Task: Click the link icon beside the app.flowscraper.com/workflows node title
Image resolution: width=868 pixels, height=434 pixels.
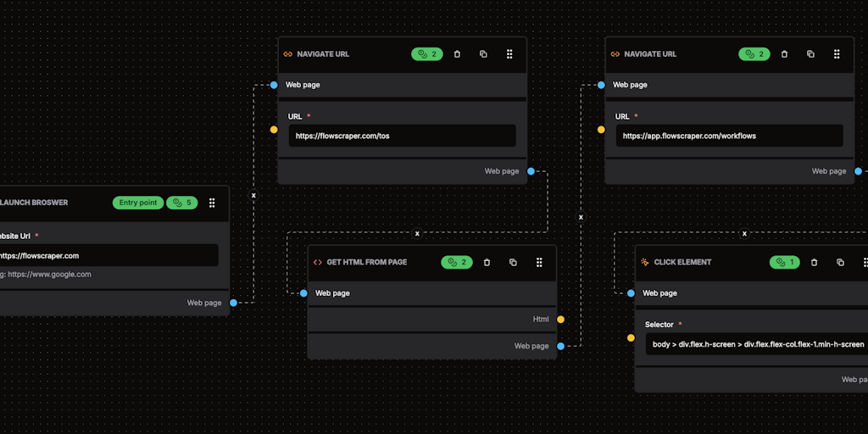Action: click(615, 54)
